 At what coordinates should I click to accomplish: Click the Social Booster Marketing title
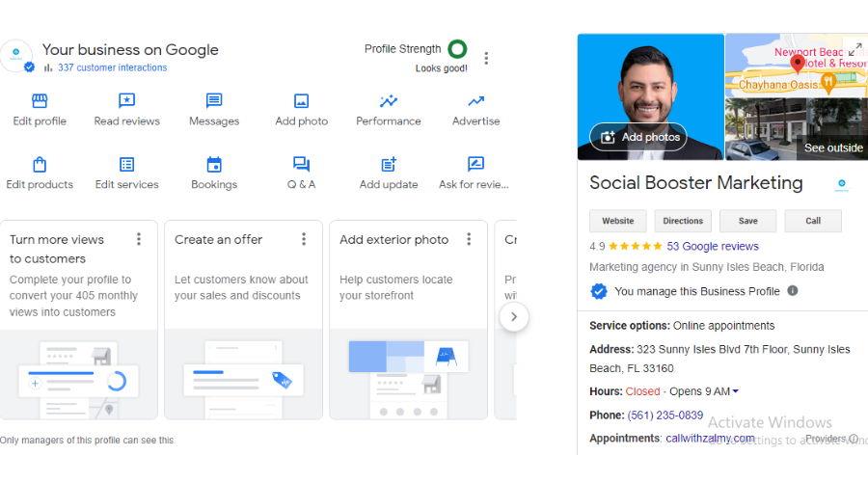pyautogui.click(x=695, y=182)
